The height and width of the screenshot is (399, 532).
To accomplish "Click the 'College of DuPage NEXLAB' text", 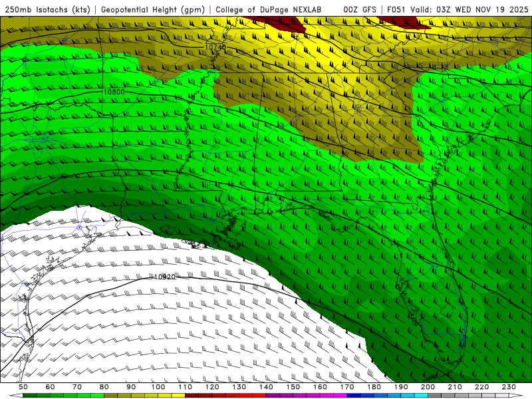I will point(269,10).
